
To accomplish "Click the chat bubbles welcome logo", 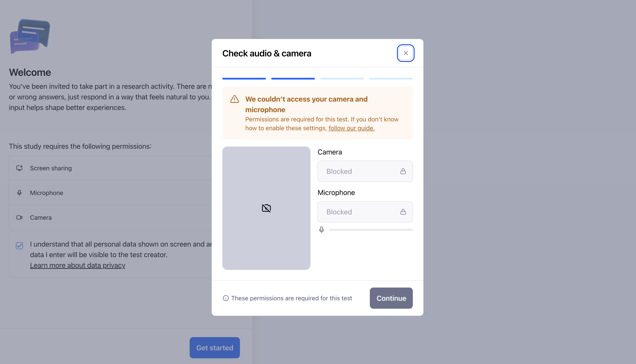I will [x=30, y=37].
